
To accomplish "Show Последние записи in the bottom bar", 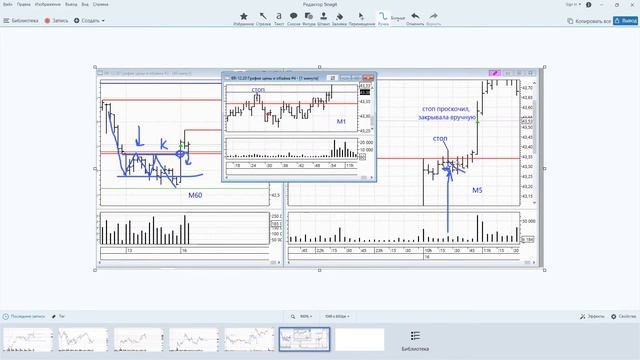I will (x=24, y=316).
